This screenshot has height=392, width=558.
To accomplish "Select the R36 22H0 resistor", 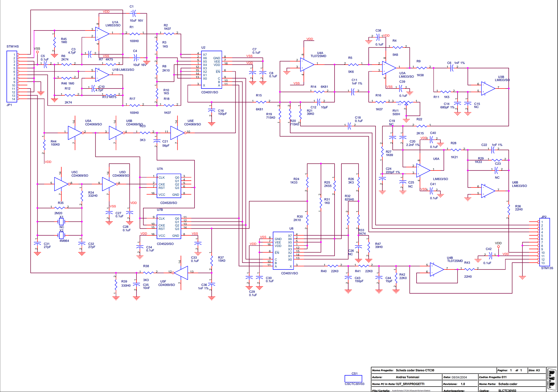I will tap(508, 209).
